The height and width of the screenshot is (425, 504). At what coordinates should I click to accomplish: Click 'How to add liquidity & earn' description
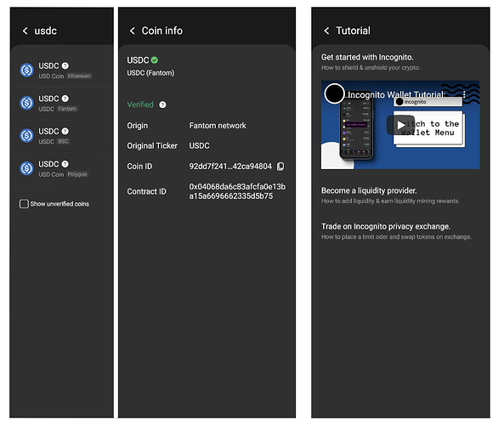click(390, 201)
